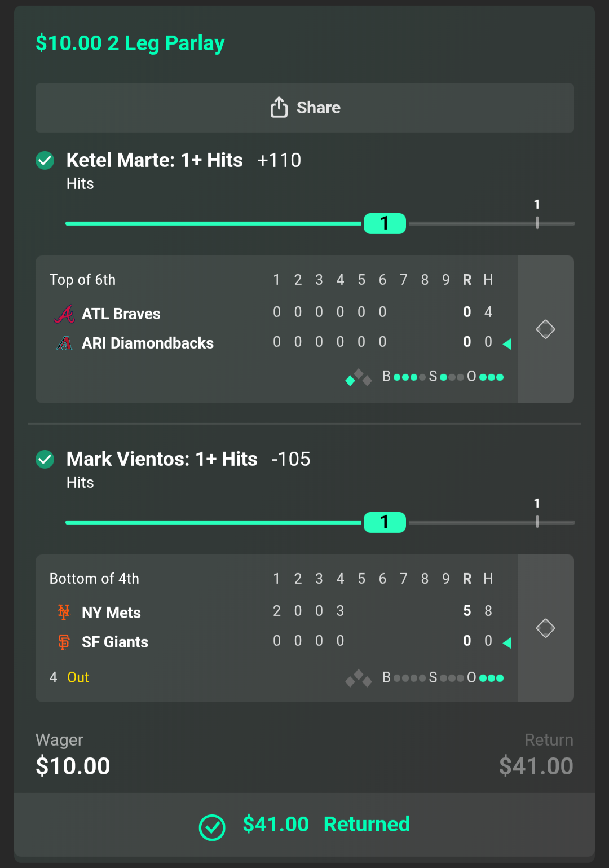This screenshot has height=868, width=609.
Task: Click the Mets game base runners icon
Action: pyautogui.click(x=359, y=678)
